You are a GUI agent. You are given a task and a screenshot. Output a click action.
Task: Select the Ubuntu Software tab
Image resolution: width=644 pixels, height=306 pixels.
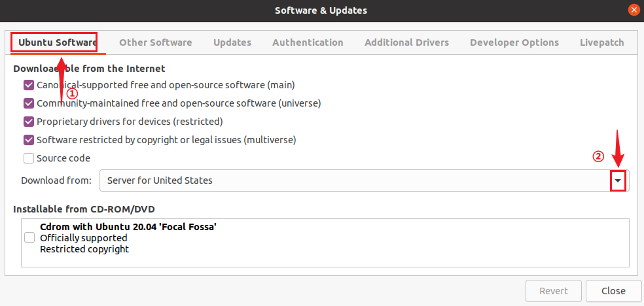click(x=57, y=42)
